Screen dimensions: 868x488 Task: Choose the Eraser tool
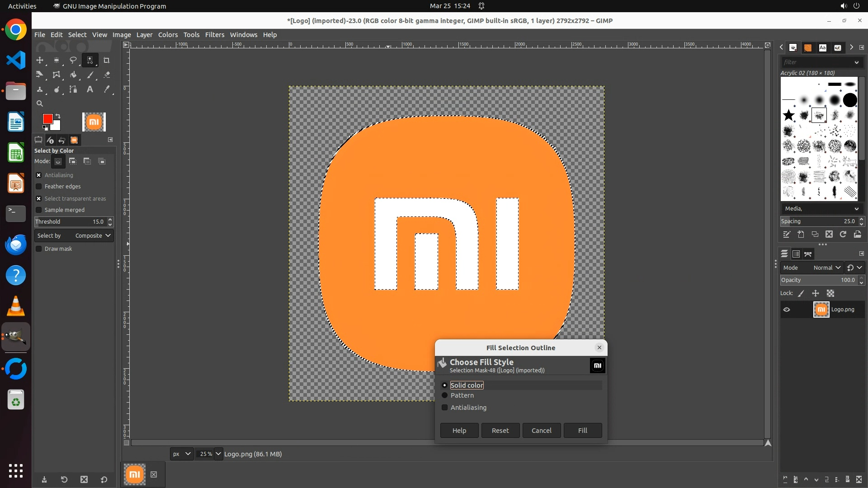point(107,75)
